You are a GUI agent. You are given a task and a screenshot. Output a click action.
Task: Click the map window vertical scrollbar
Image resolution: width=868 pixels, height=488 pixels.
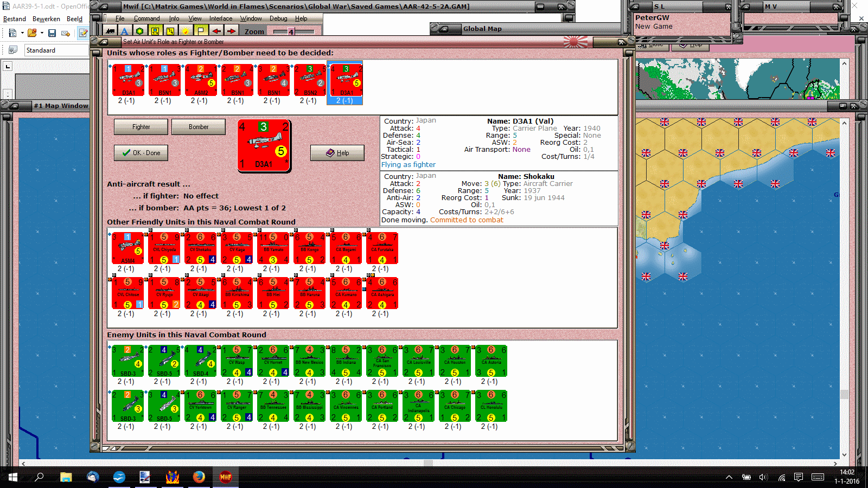(844, 288)
